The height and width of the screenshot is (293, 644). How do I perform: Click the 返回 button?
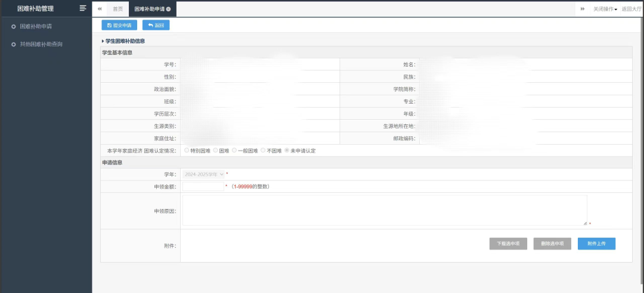[x=156, y=25]
